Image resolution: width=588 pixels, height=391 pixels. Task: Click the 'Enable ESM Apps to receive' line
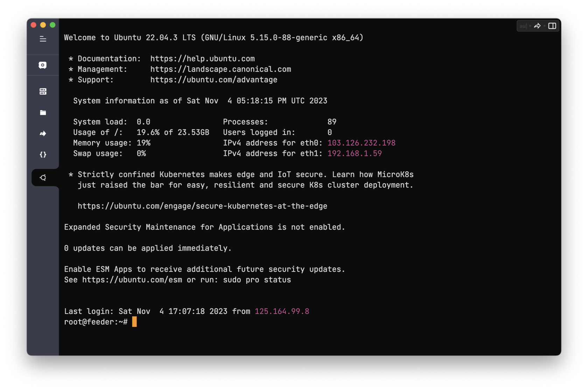(204, 269)
